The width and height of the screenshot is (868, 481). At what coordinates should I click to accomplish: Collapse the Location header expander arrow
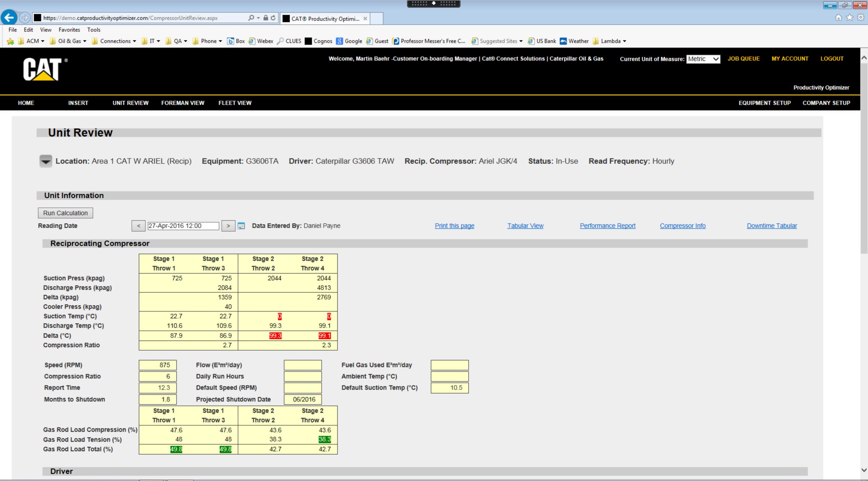pos(45,161)
